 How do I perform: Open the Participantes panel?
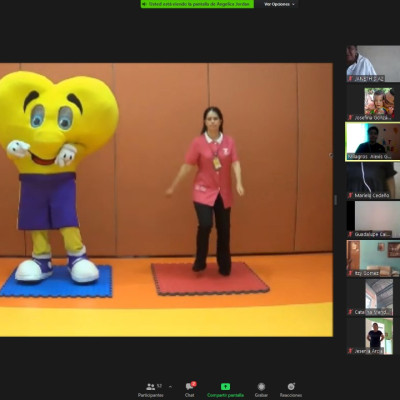click(x=151, y=390)
